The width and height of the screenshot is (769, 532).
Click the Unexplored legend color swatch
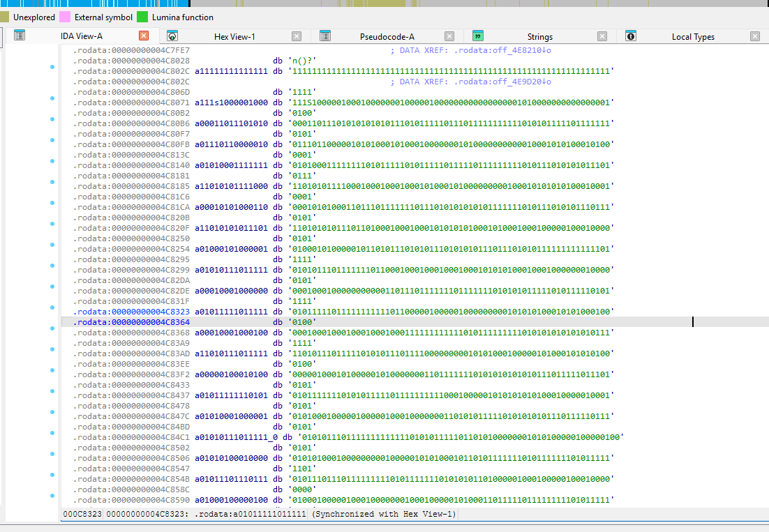4,17
